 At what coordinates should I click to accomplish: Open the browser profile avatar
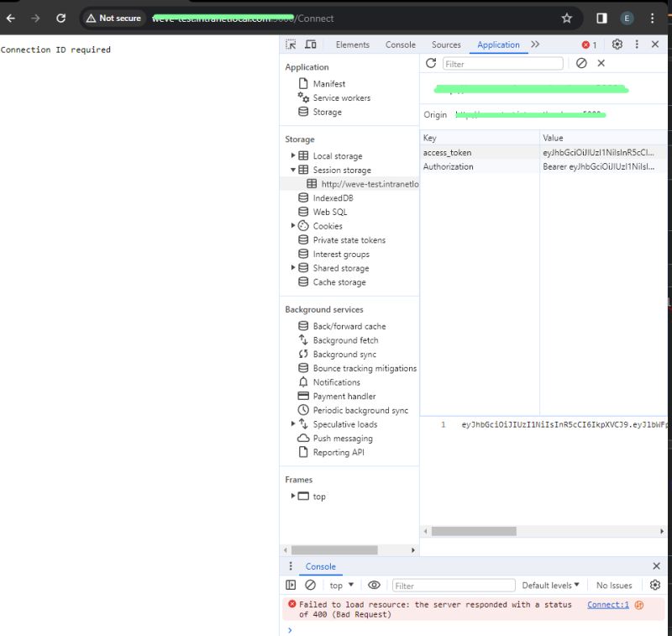tap(626, 17)
